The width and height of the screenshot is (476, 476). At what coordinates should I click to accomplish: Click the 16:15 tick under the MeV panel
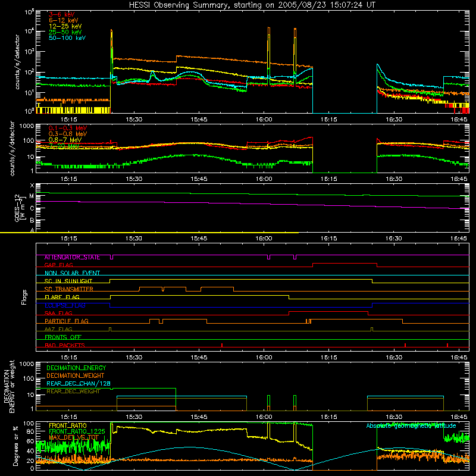(329, 179)
